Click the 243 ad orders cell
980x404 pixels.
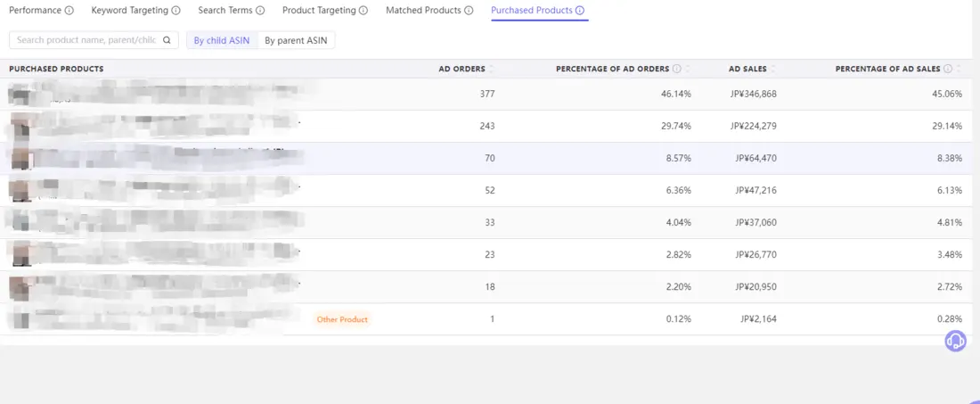click(486, 127)
